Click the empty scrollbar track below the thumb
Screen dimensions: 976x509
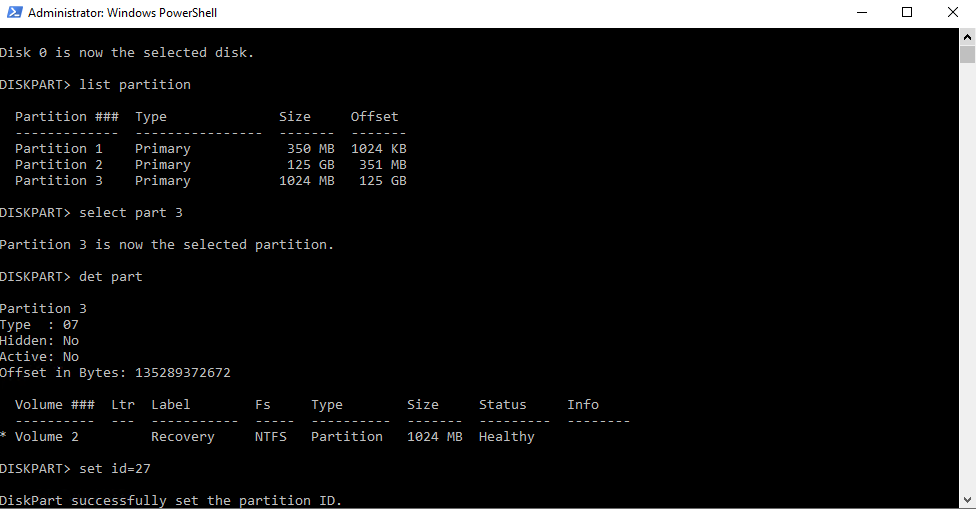967,277
